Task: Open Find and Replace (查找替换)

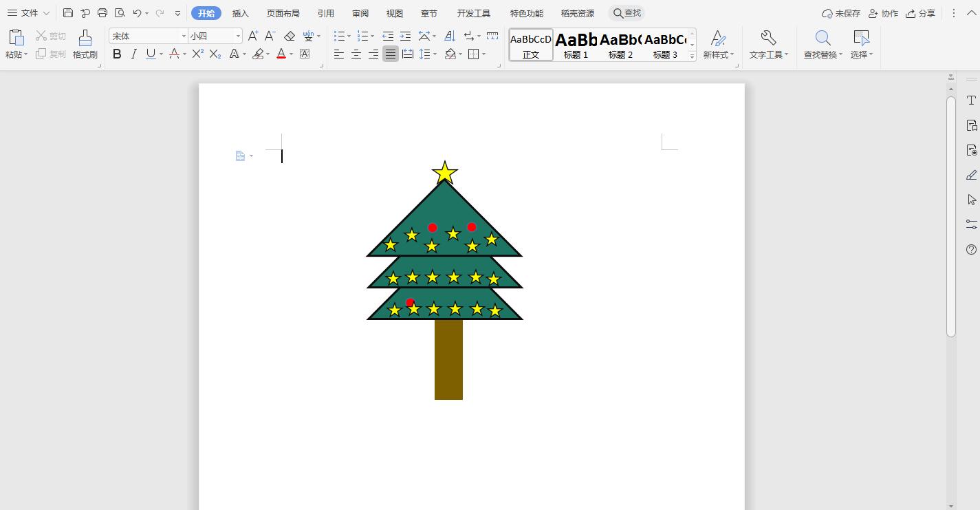Action: pyautogui.click(x=823, y=44)
